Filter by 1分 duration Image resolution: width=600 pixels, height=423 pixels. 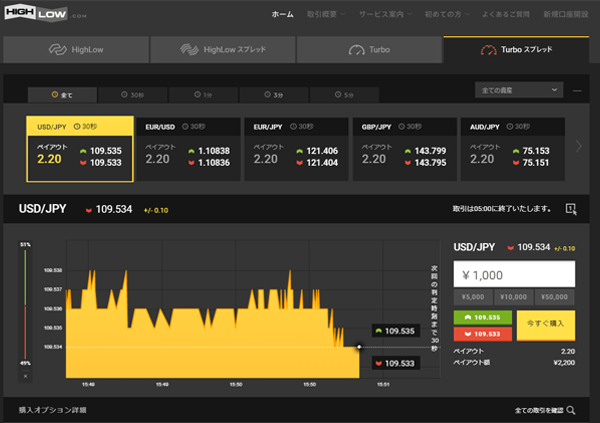[x=203, y=95]
